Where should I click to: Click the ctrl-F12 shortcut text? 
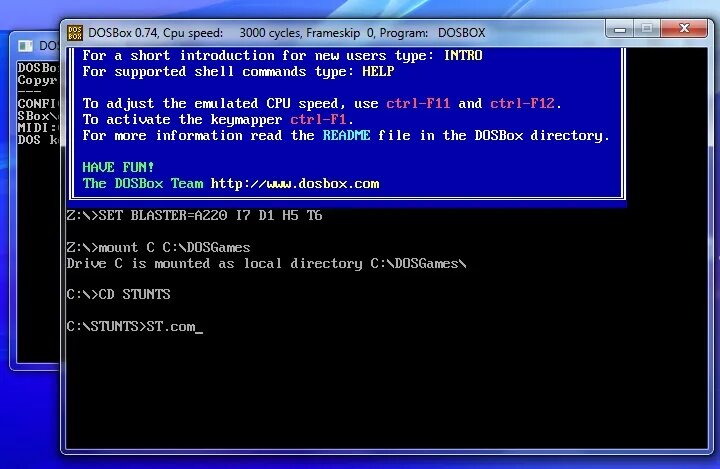pos(523,103)
